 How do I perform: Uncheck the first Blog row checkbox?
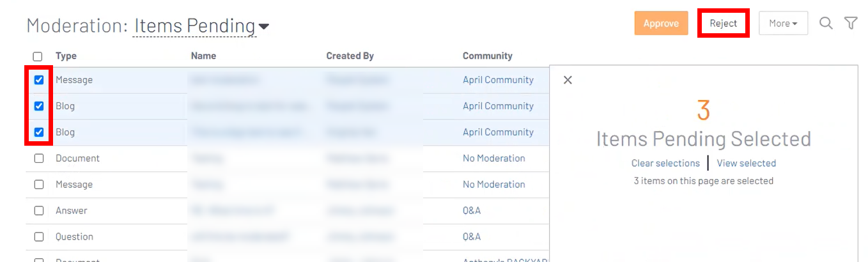pyautogui.click(x=39, y=106)
